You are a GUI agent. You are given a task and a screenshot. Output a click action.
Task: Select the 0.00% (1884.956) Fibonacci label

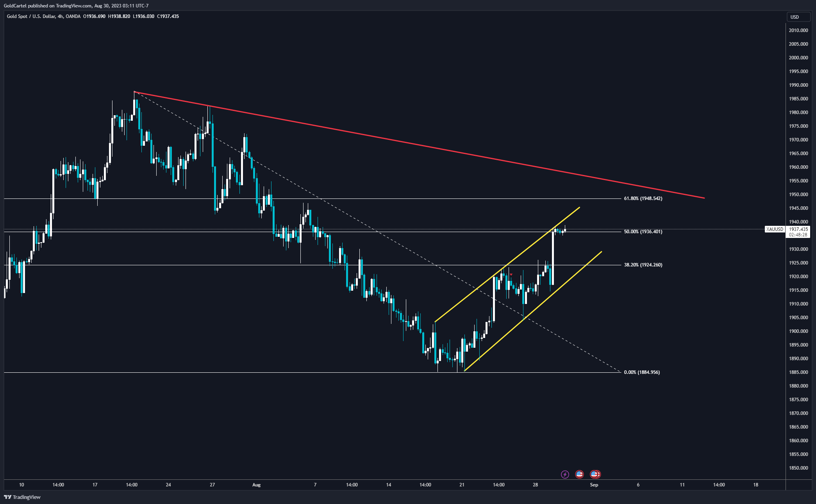click(x=642, y=372)
